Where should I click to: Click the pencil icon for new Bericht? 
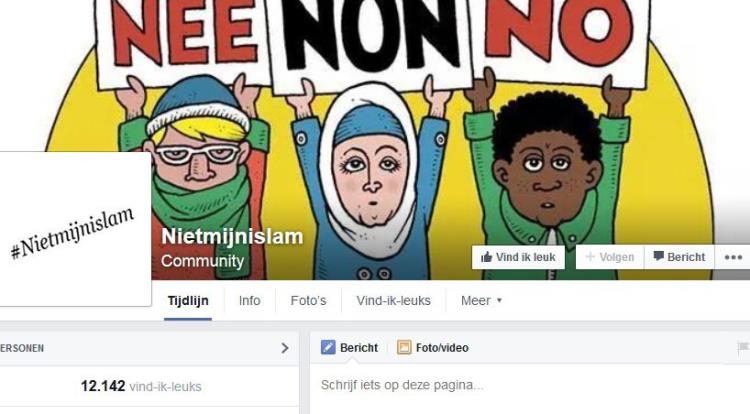(x=328, y=347)
